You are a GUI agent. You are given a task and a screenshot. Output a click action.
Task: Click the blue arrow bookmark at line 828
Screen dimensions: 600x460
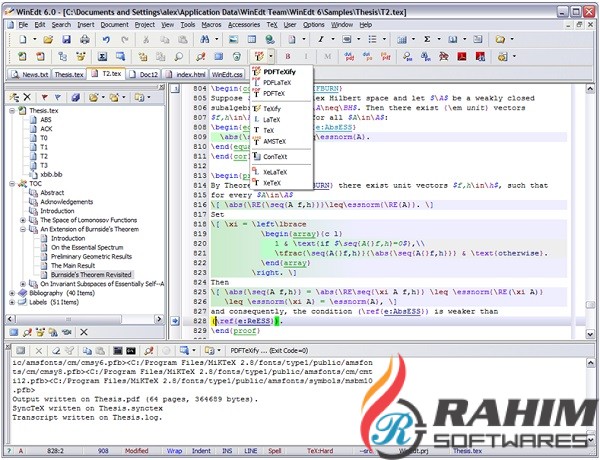(x=175, y=321)
